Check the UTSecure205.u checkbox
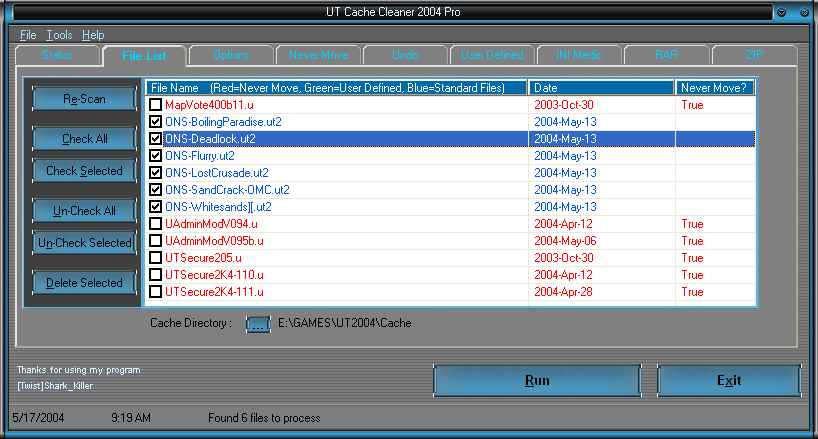This screenshot has width=818, height=439. click(x=155, y=258)
